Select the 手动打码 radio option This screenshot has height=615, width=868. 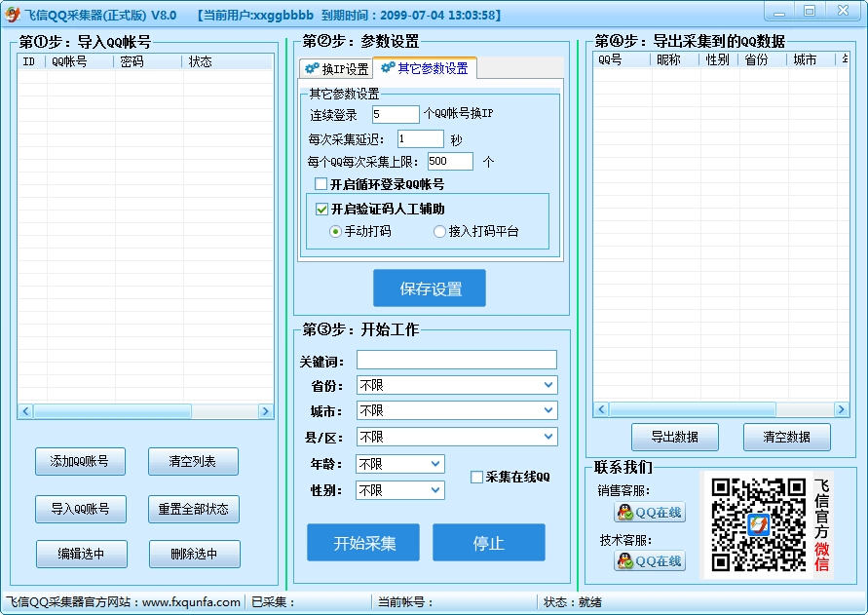pyautogui.click(x=335, y=232)
